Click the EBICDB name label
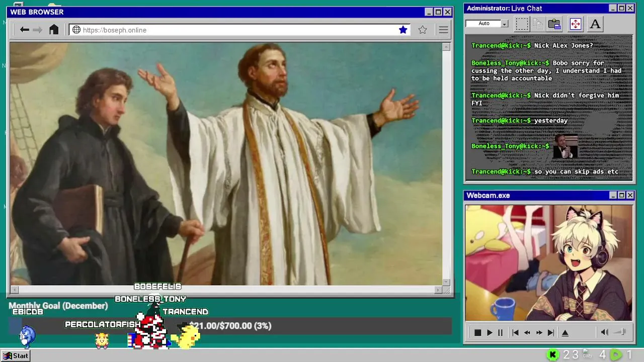Viewport: 644px width, 362px height. click(x=28, y=312)
